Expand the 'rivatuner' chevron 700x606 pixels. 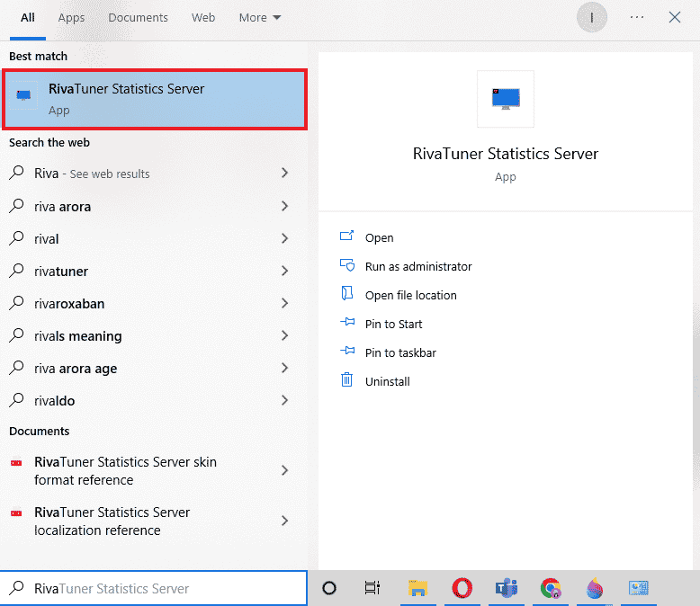285,271
